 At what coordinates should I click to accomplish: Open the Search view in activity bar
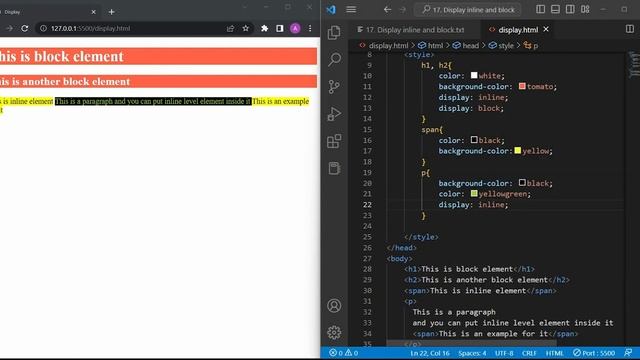[x=334, y=60]
